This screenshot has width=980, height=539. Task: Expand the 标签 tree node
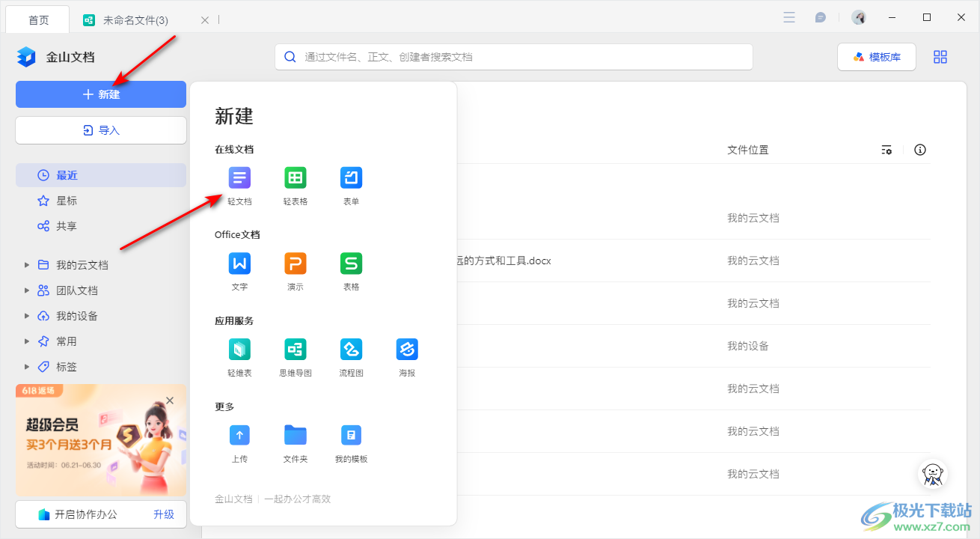pos(27,367)
